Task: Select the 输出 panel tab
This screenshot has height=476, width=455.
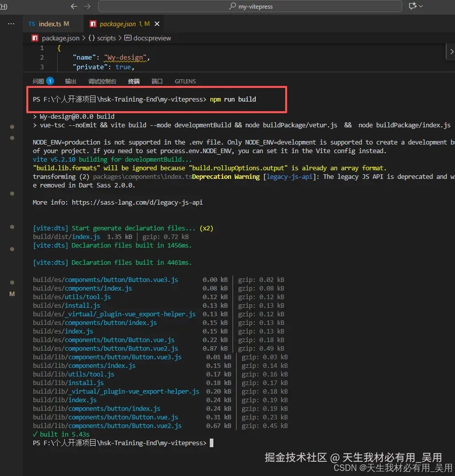Action: click(x=70, y=81)
